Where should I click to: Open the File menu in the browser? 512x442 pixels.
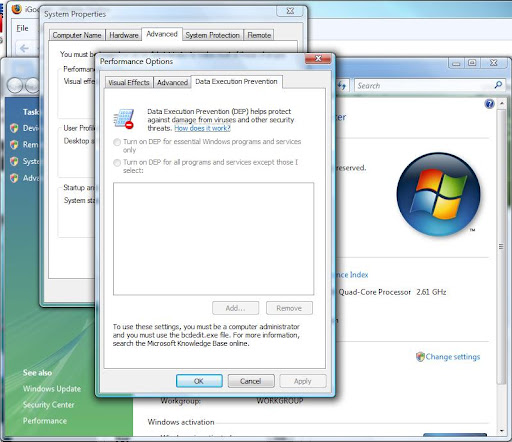pyautogui.click(x=22, y=28)
